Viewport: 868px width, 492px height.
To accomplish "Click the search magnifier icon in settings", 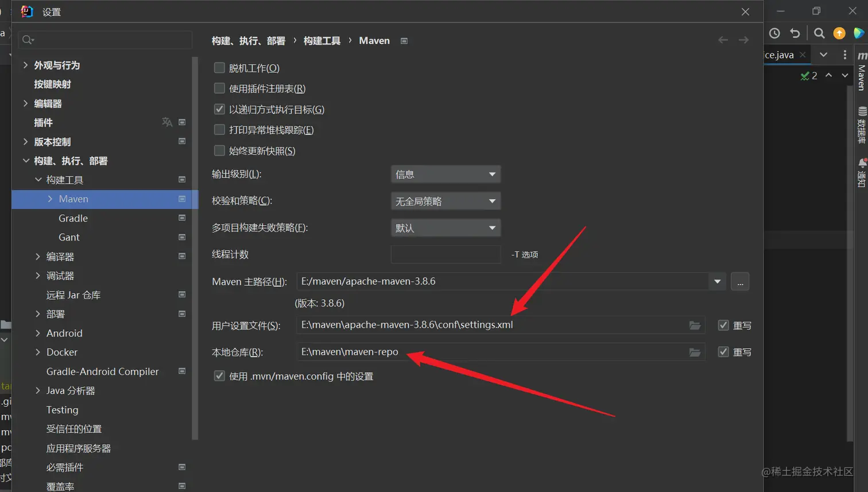I will [x=28, y=40].
